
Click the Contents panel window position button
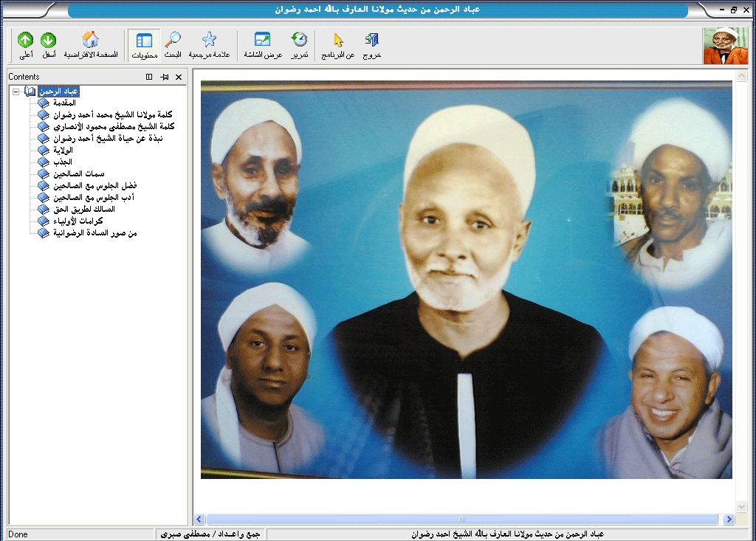tap(149, 77)
